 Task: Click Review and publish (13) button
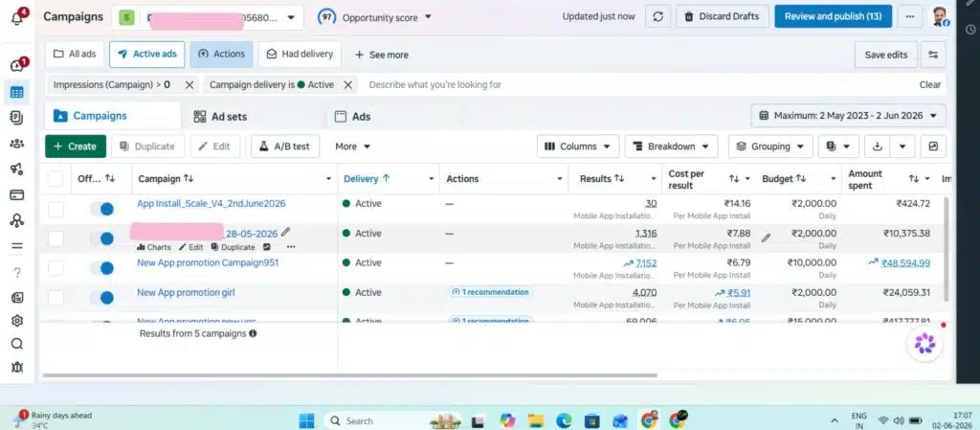(834, 17)
